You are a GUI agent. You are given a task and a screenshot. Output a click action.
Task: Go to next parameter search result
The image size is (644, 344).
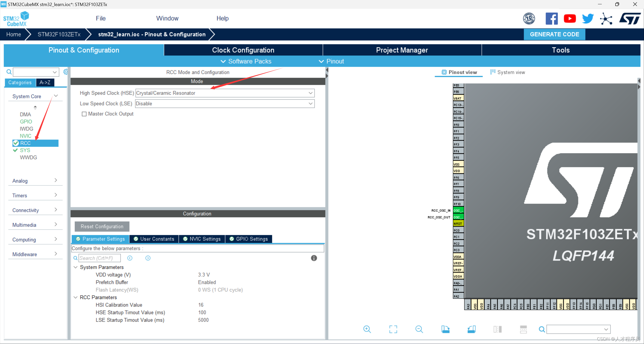[x=148, y=258]
